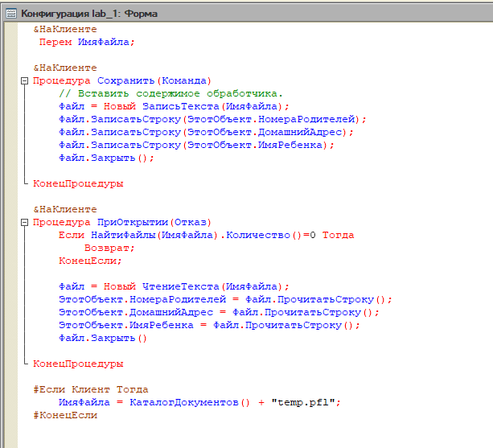This screenshot has height=448, width=493.
Task: Click '#Если Клиент Тогда' preprocessor line
Action: tap(91, 389)
